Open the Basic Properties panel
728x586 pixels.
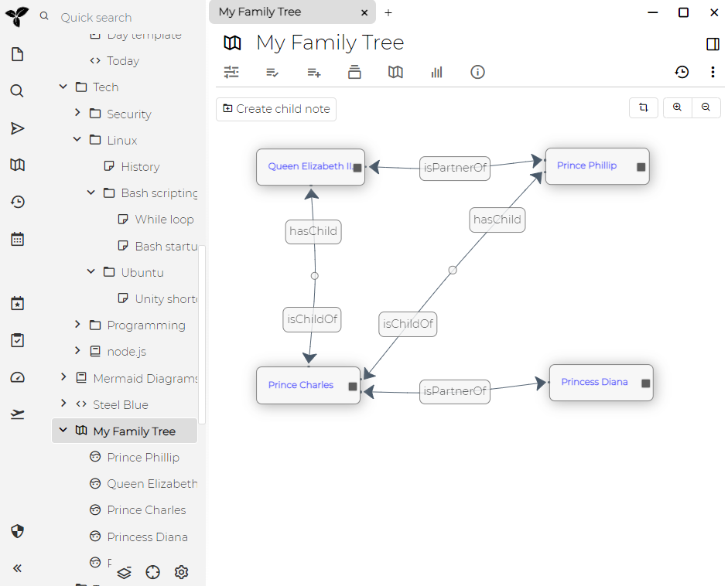[x=231, y=72]
